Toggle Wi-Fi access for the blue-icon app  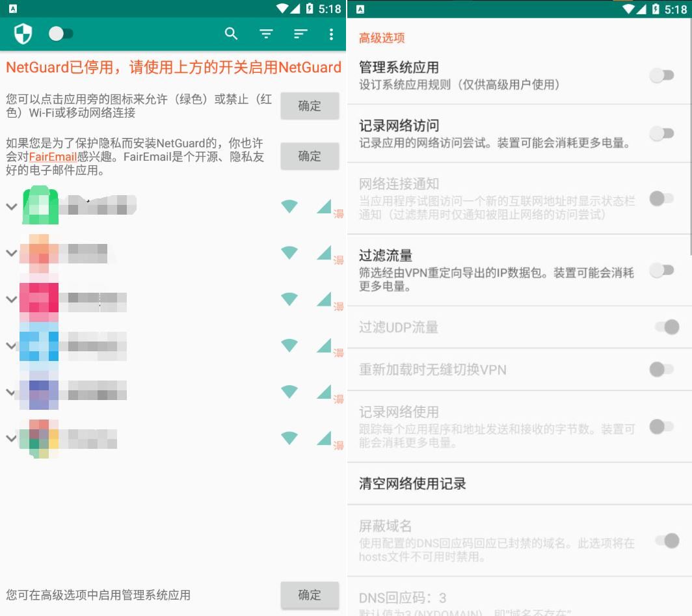tap(289, 345)
